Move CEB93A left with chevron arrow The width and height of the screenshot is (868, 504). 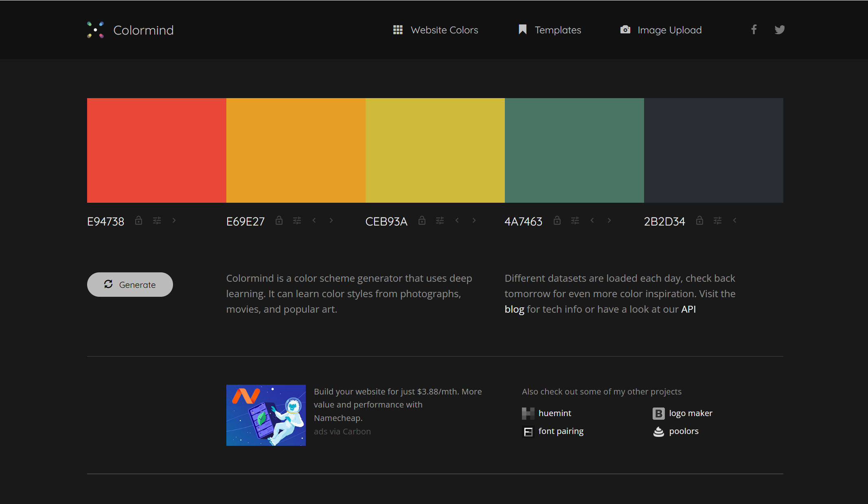(457, 221)
